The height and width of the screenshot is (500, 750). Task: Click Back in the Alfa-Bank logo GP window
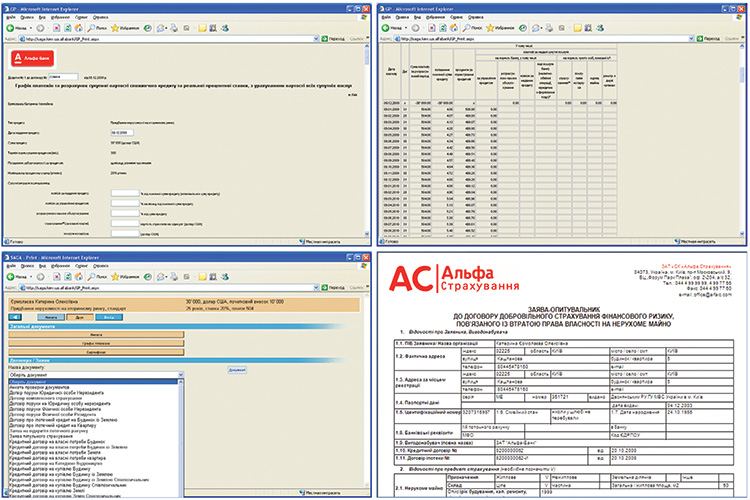17,28
